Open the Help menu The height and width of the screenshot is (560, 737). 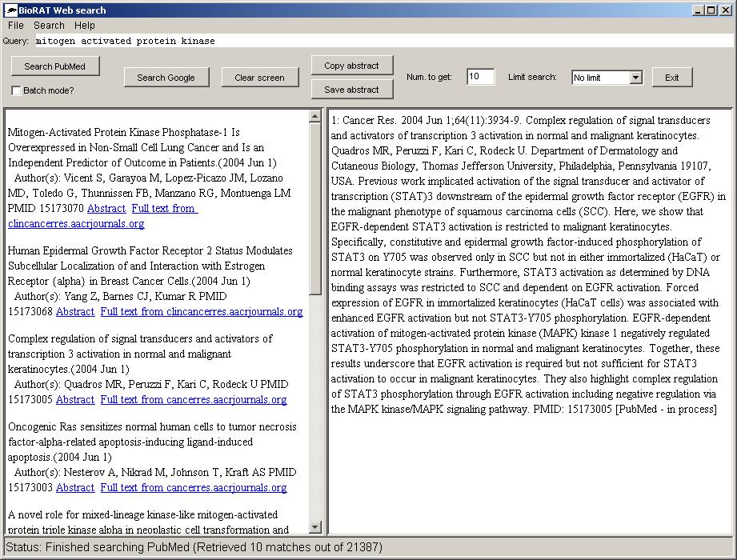point(84,26)
